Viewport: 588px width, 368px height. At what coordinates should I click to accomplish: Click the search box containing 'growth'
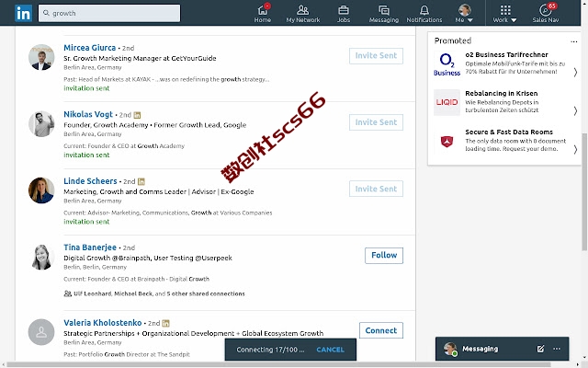click(109, 13)
